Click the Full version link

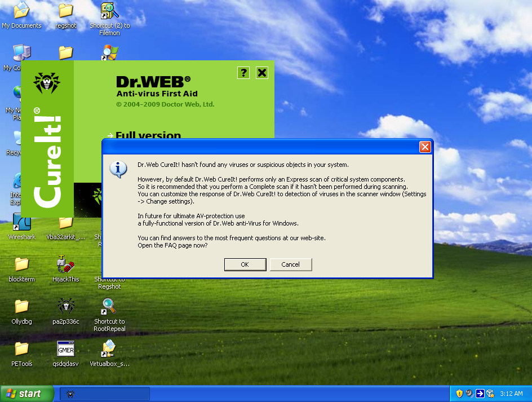coord(148,135)
